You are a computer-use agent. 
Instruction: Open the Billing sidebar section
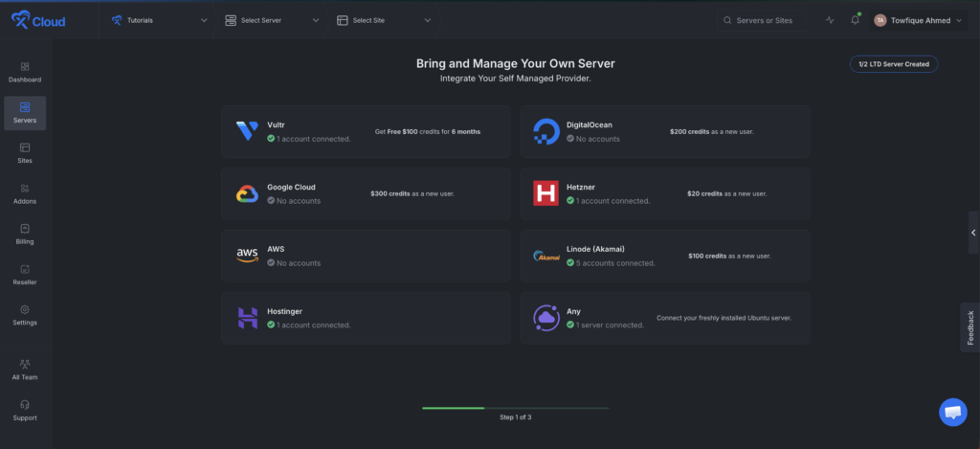point(25,235)
